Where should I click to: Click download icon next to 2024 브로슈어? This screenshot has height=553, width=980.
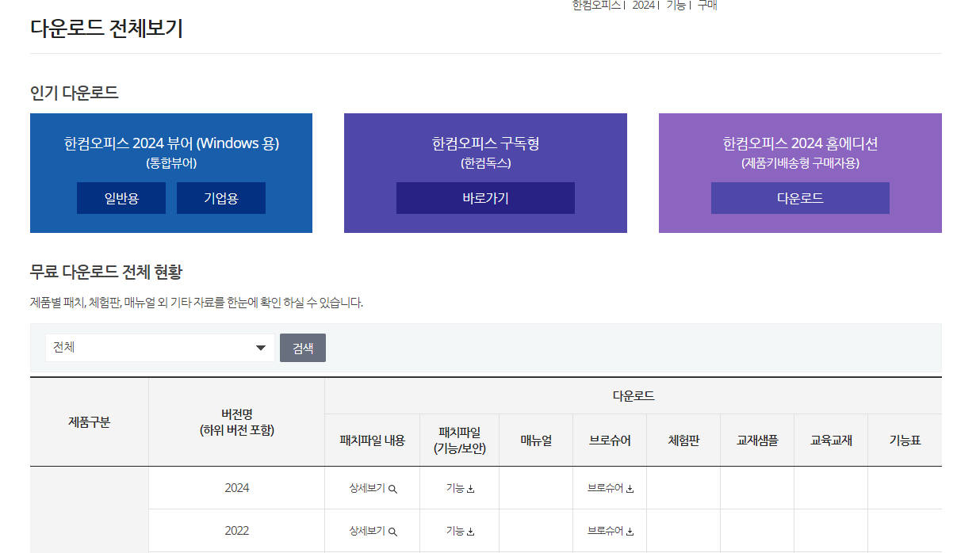click(630, 489)
